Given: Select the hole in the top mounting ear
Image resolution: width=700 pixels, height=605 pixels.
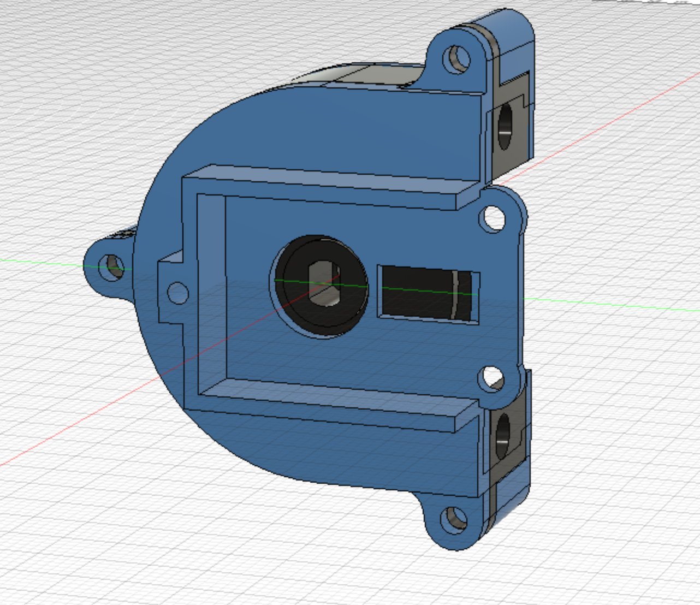Looking at the screenshot, I should click(456, 60).
